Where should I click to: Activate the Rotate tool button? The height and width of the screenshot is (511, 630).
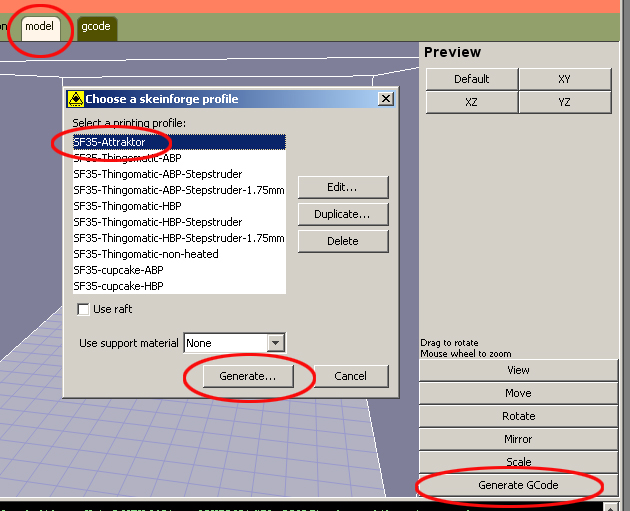(x=518, y=416)
